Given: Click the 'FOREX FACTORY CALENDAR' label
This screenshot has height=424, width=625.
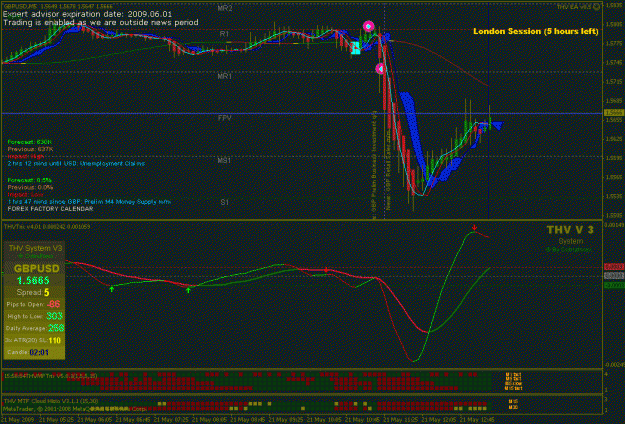Looking at the screenshot, I should (x=50, y=209).
